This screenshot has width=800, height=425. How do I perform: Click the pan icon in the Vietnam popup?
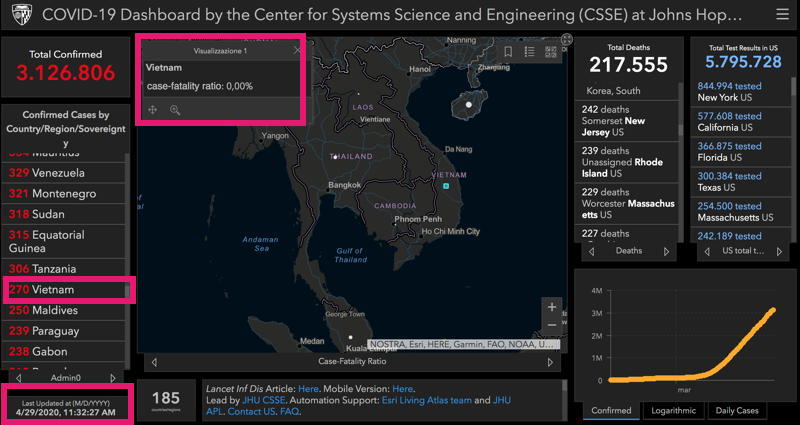point(153,110)
